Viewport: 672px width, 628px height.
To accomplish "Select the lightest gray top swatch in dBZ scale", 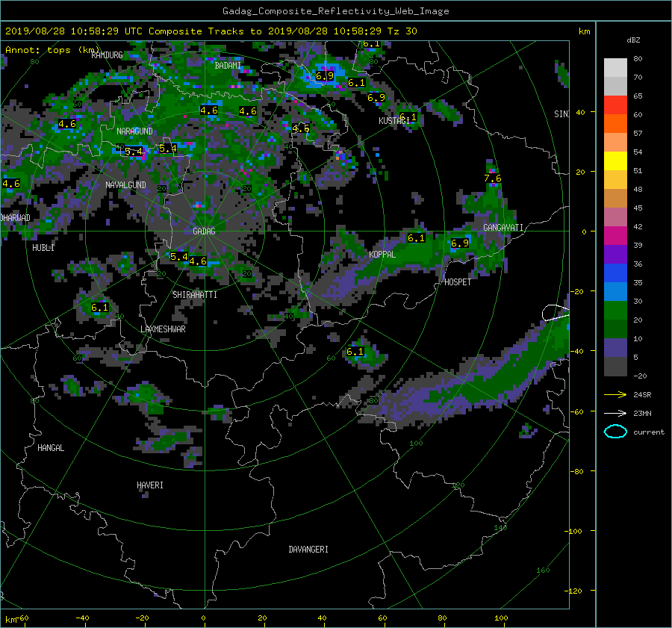I will click(x=615, y=67).
